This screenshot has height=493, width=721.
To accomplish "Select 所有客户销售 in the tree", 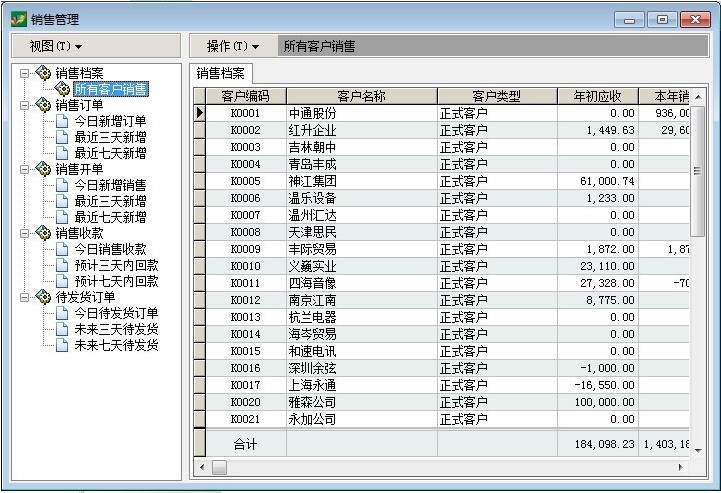I will pos(111,89).
